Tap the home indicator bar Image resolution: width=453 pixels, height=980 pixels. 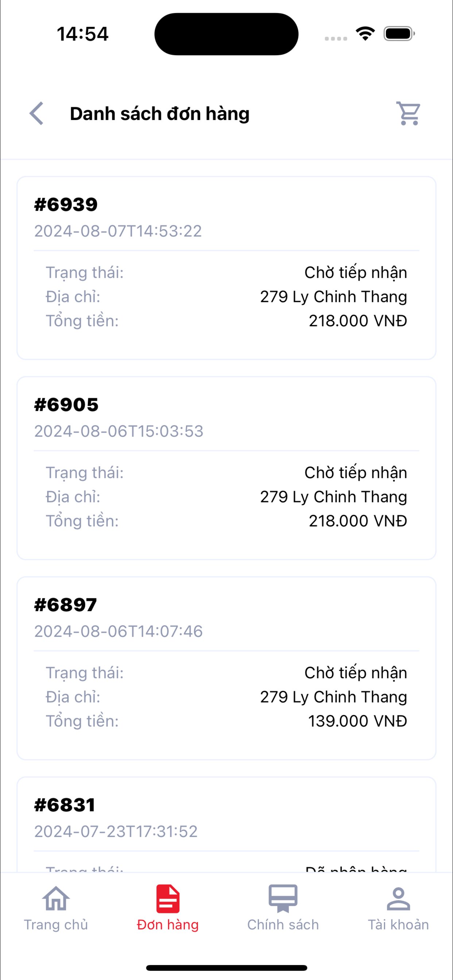pyautogui.click(x=226, y=968)
